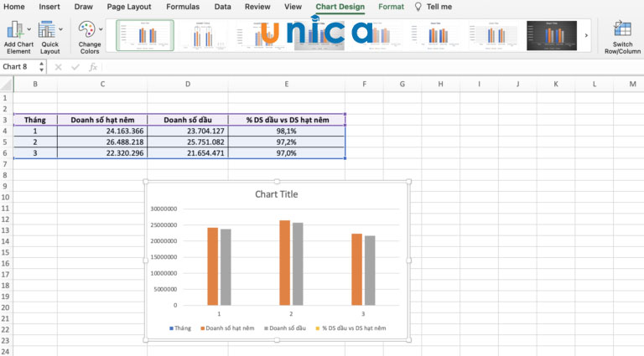Select column B header

pyautogui.click(x=35, y=84)
